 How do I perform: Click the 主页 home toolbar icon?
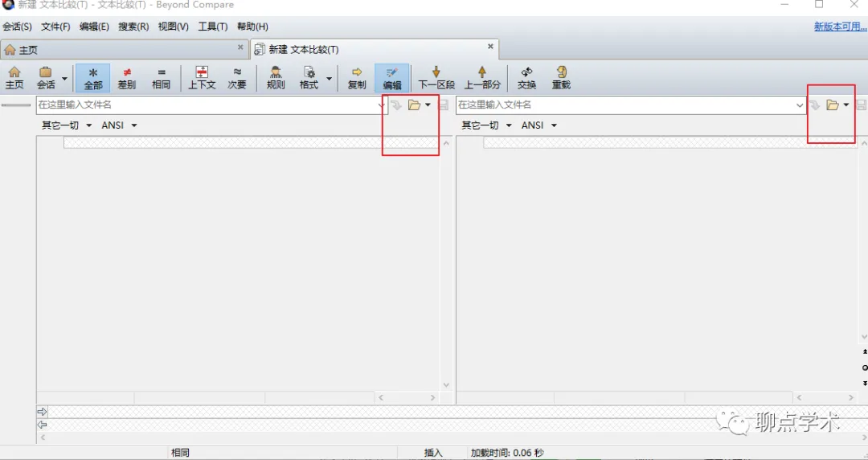[x=14, y=77]
